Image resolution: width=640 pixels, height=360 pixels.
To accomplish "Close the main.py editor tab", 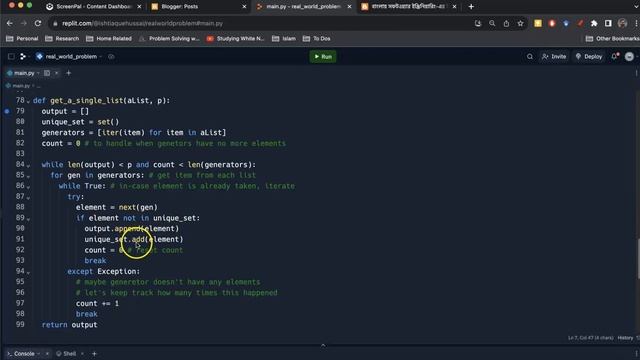I will pos(57,73).
